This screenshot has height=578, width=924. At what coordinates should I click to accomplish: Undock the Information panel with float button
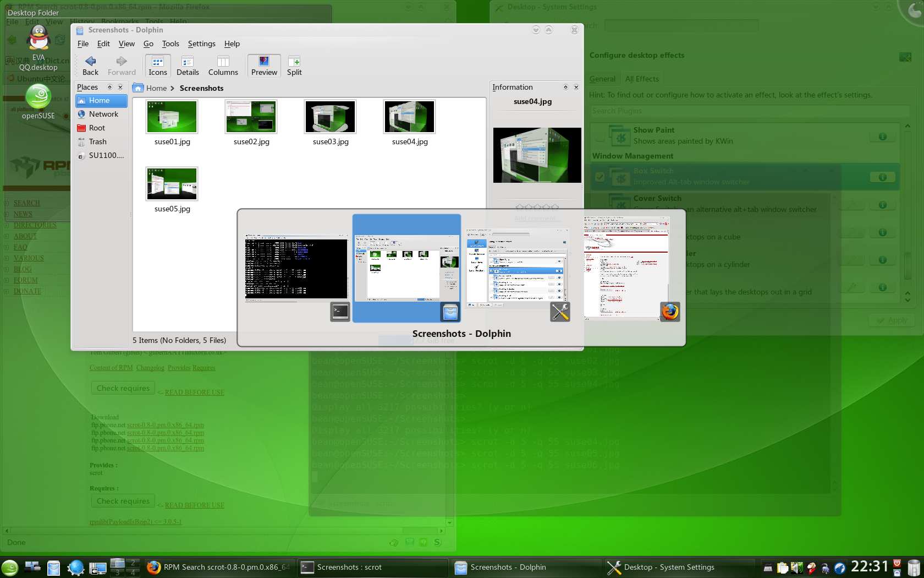(x=565, y=87)
